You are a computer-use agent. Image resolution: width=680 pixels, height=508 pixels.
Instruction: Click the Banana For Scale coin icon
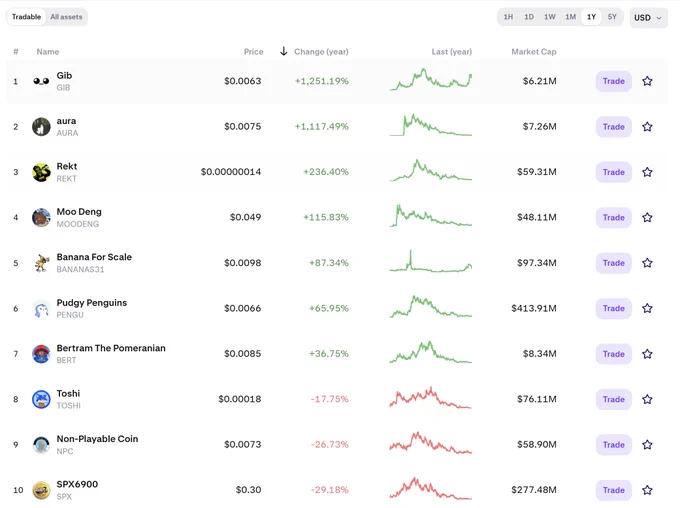[x=41, y=263]
